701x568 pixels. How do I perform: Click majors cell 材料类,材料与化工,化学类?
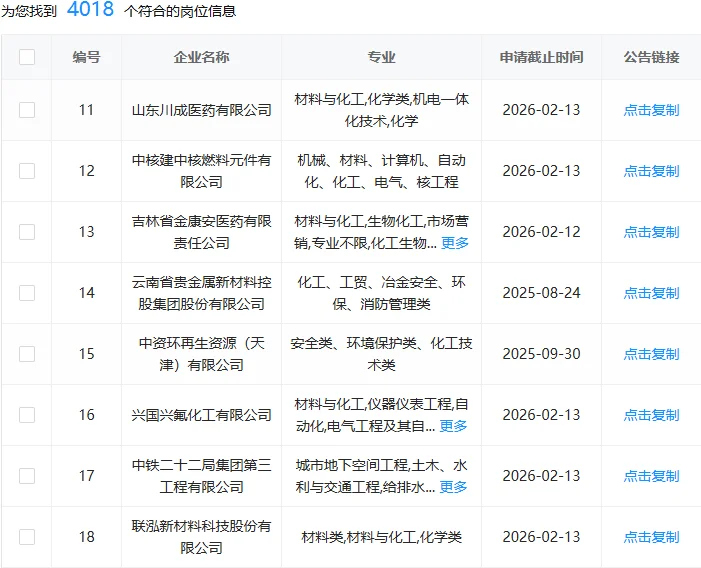coord(381,537)
